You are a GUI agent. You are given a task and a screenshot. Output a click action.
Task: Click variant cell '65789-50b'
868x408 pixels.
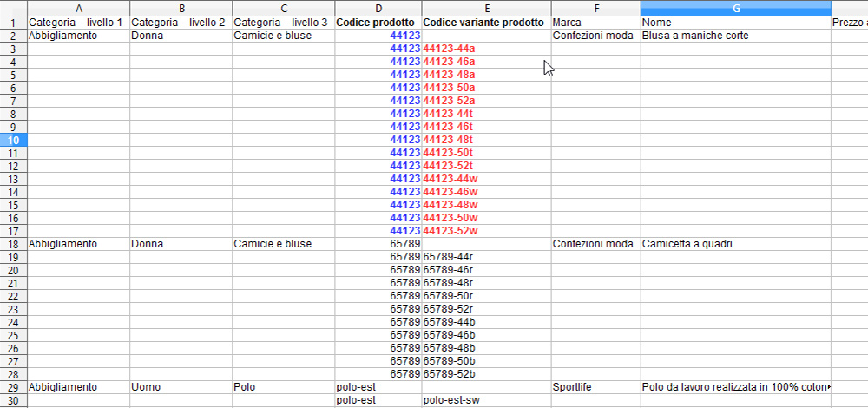[486, 361]
